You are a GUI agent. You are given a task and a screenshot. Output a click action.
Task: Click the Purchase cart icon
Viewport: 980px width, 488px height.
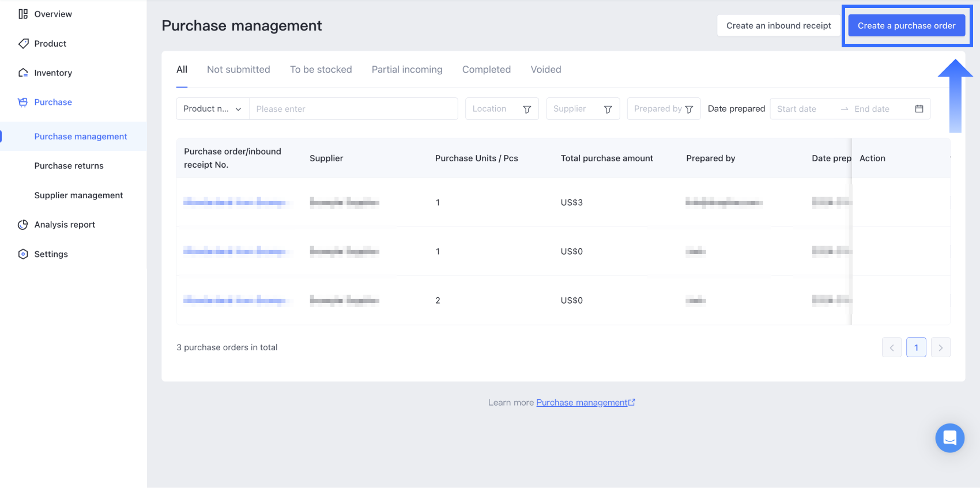point(23,102)
